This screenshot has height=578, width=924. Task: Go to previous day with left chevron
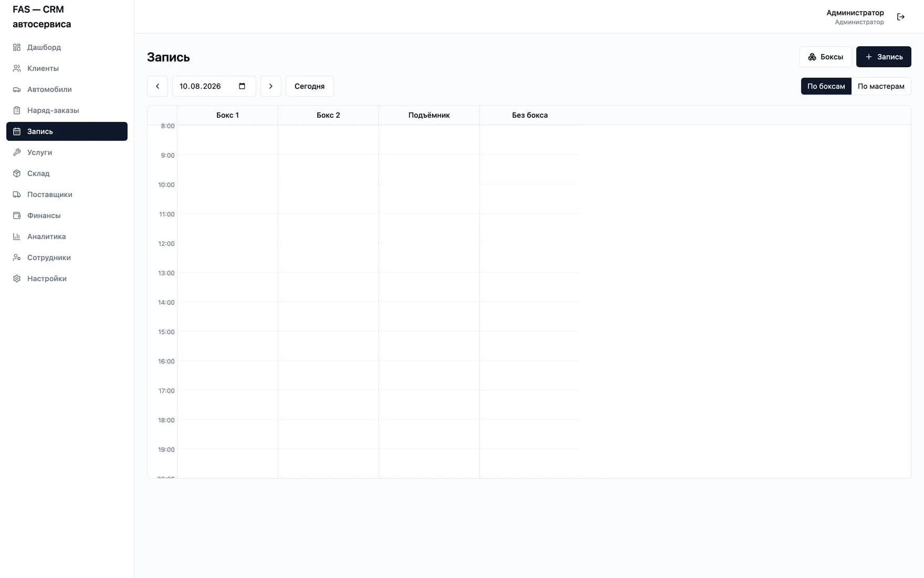(157, 86)
